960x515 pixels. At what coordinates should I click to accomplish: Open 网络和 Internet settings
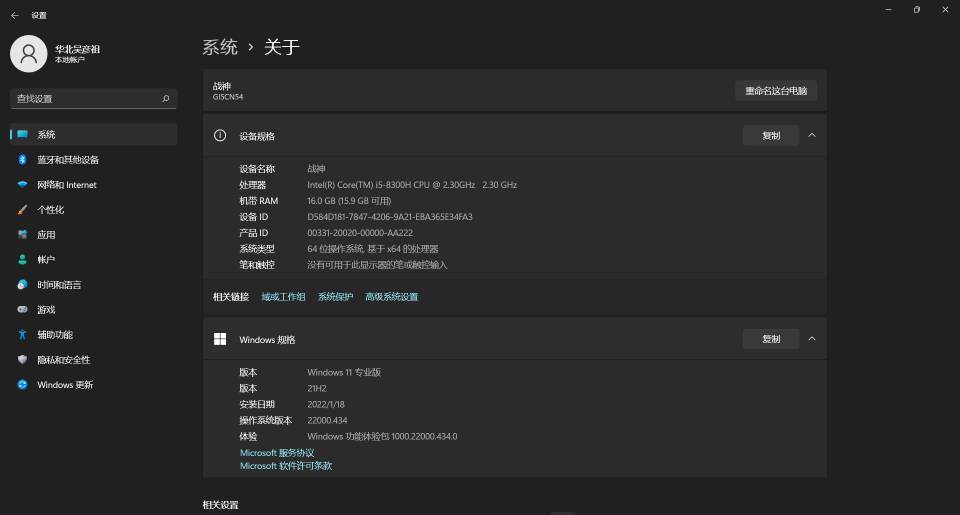94,184
